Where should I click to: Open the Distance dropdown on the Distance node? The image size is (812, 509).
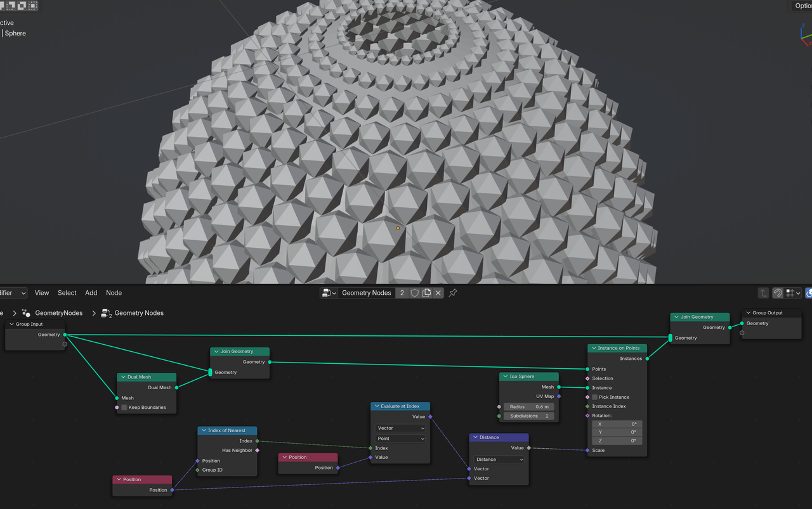[x=498, y=459]
